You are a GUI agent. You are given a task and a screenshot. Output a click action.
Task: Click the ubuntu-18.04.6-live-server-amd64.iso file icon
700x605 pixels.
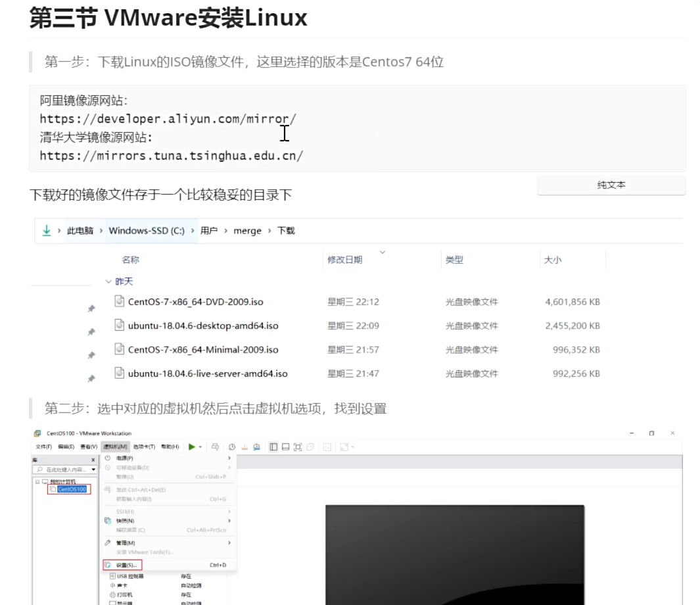(119, 372)
